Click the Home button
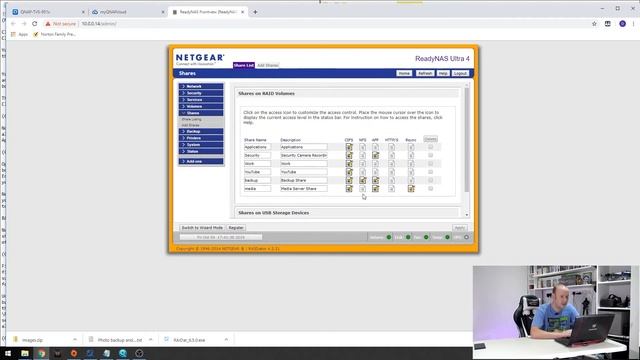Screen dimensions: 640x360 click(x=404, y=73)
